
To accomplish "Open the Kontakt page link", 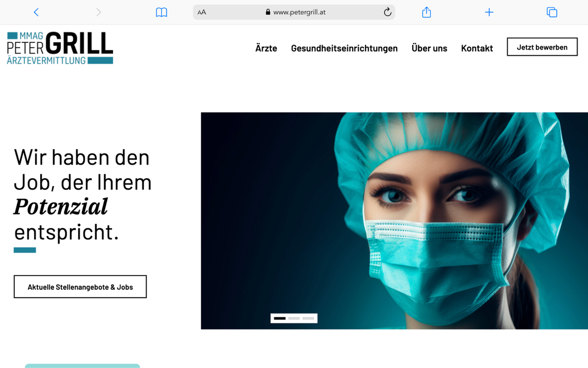I will pos(477,48).
